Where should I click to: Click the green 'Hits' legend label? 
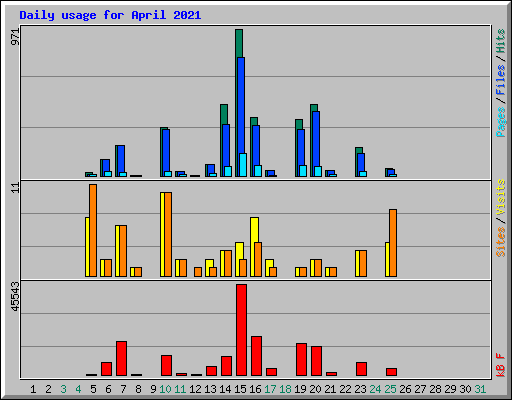click(500, 41)
